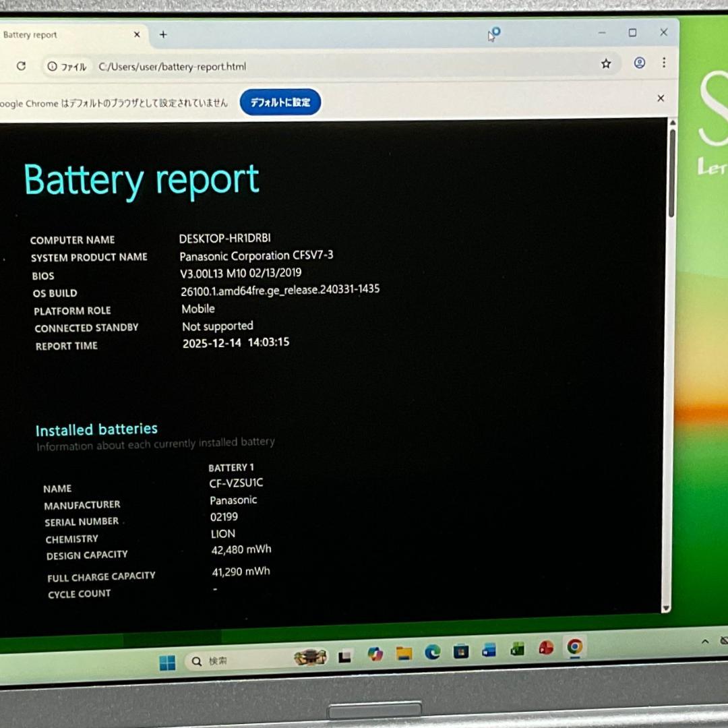Click the page reload icon
This screenshot has width=728, height=728.
tap(21, 65)
